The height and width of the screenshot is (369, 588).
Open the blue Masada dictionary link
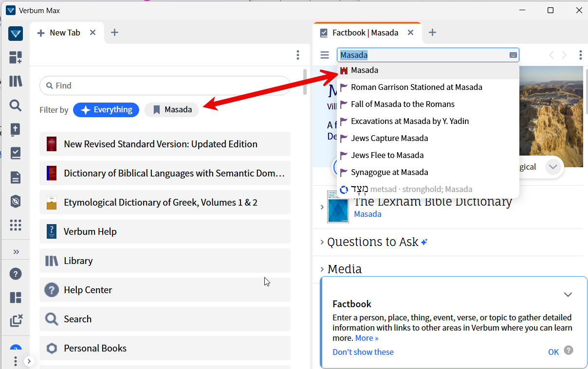click(x=367, y=214)
